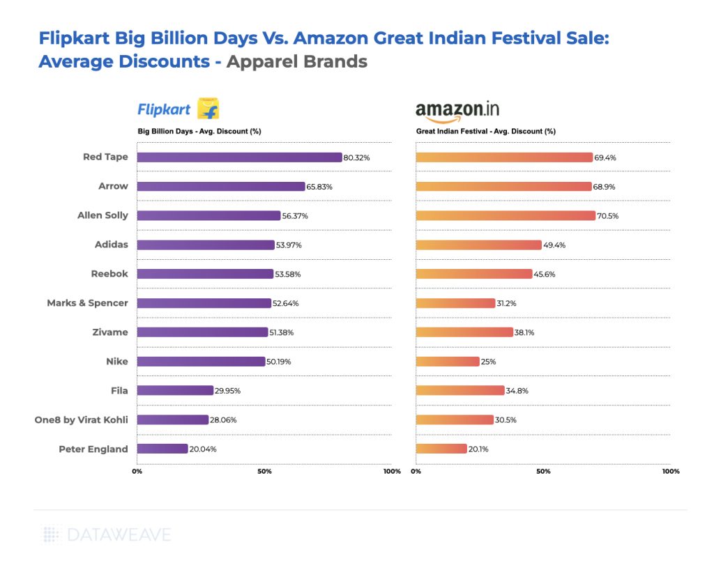The width and height of the screenshot is (714, 588).
Task: Click the Fila orange bar on Amazon
Action: pyautogui.click(x=460, y=390)
